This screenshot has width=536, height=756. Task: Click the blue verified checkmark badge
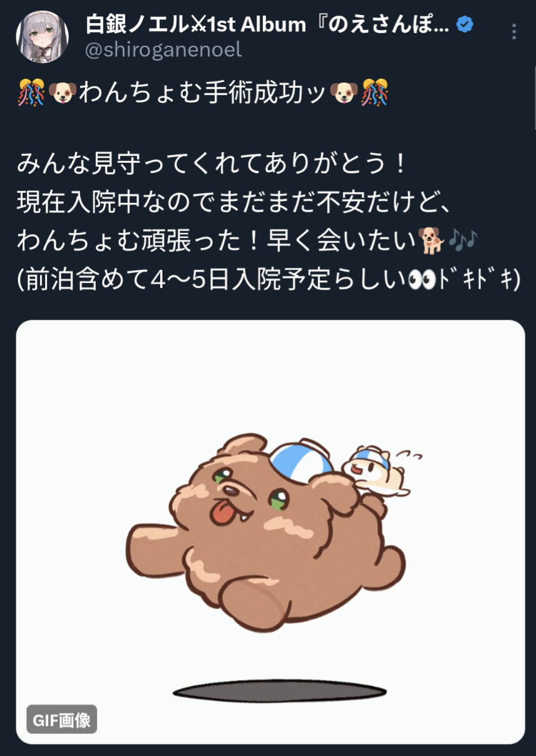click(x=465, y=25)
